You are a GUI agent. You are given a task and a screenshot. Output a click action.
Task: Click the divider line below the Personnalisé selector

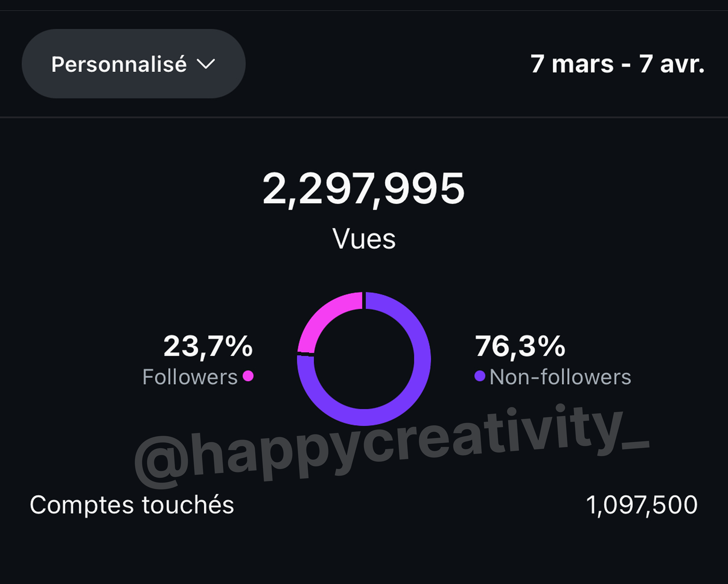(x=364, y=117)
